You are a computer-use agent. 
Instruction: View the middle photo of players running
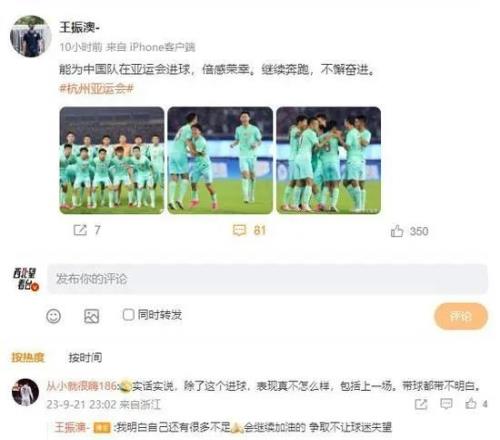pyautogui.click(x=220, y=160)
